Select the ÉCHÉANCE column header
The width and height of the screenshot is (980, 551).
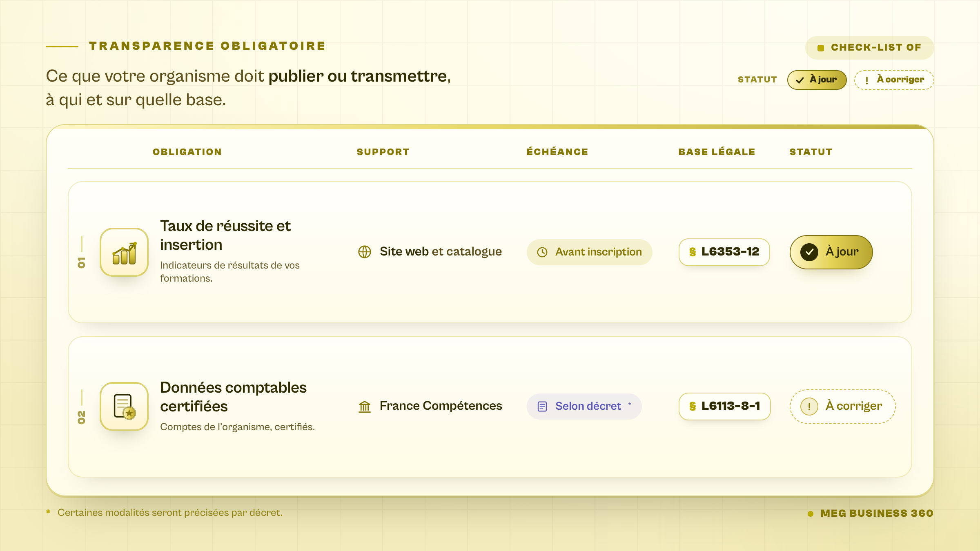557,151
